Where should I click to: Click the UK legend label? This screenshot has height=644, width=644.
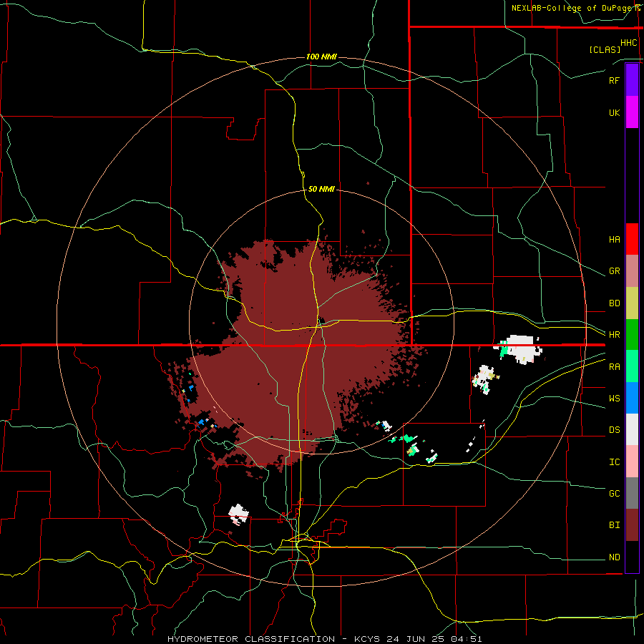coord(614,112)
